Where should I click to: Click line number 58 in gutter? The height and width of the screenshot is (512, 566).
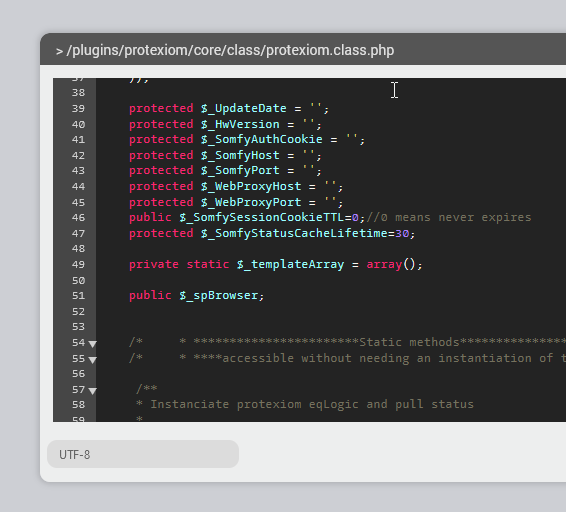point(78,405)
